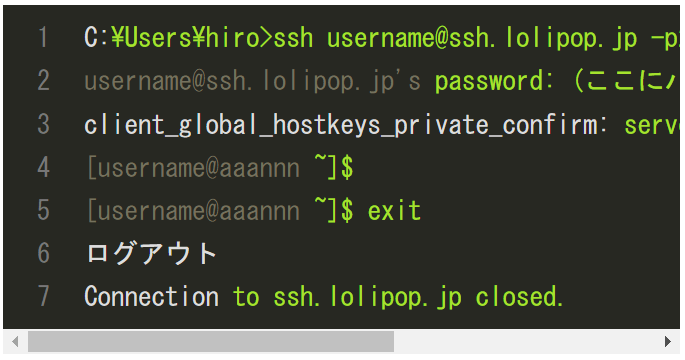Click the horizontal scrollbar thumb
This screenshot has width=685, height=360.
[211, 341]
